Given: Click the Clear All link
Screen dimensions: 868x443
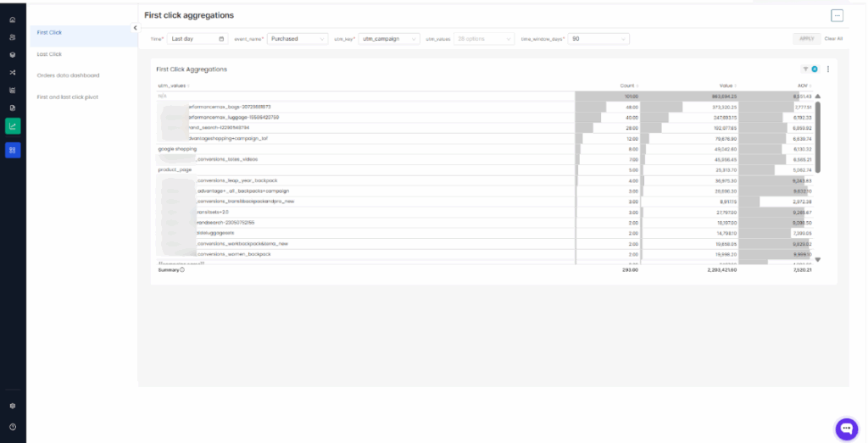Looking at the screenshot, I should coord(833,39).
